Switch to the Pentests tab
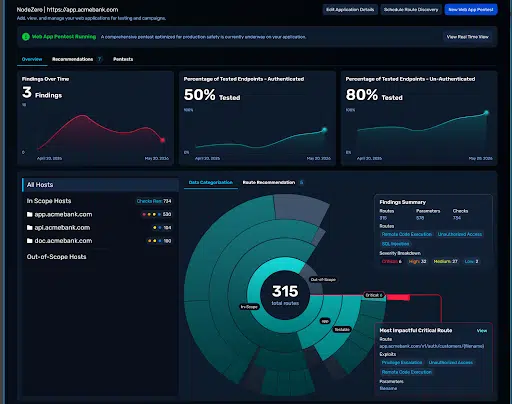 pyautogui.click(x=123, y=59)
